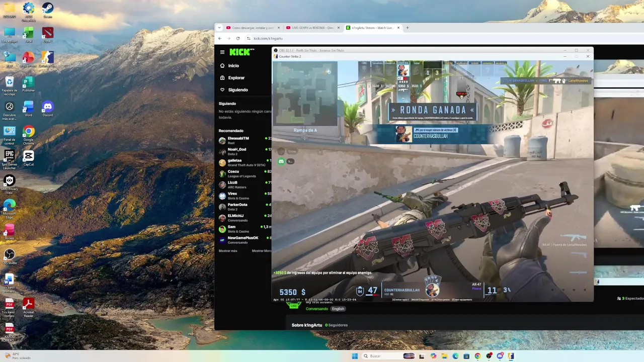Switch to Chrome in the taskbar
The width and height of the screenshot is (644, 362).
[x=477, y=356]
